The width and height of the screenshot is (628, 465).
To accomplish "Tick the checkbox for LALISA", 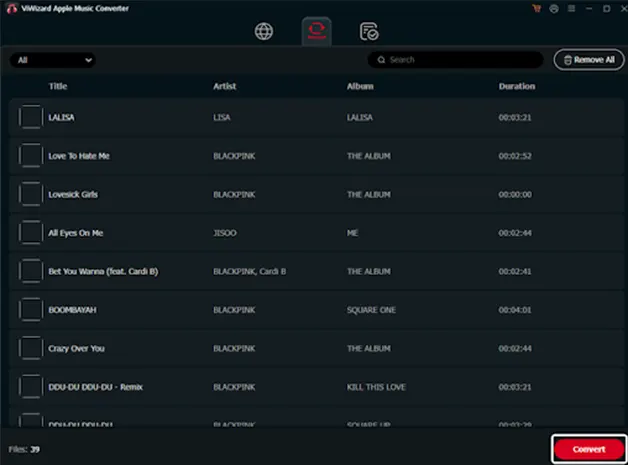I will [x=30, y=117].
